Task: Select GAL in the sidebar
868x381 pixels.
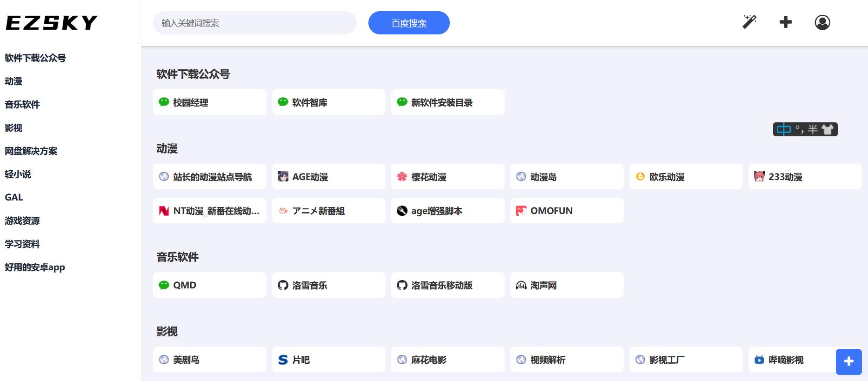Action: pyautogui.click(x=14, y=197)
